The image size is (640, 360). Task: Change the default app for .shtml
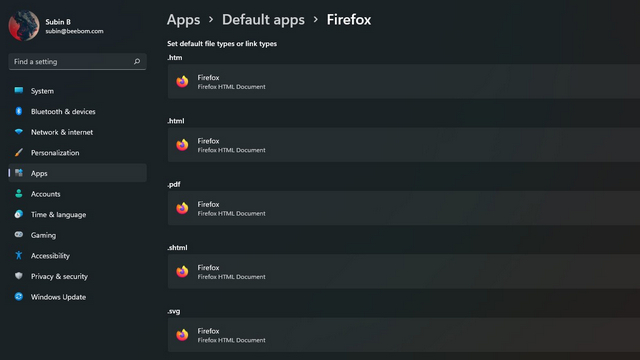pyautogui.click(x=404, y=271)
